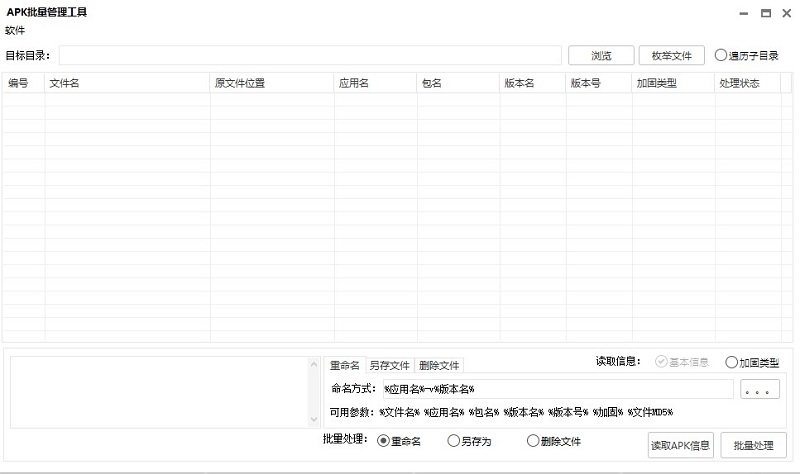Choose 删除文件 radio for batch processing
This screenshot has height=474, width=800.
[x=533, y=441]
